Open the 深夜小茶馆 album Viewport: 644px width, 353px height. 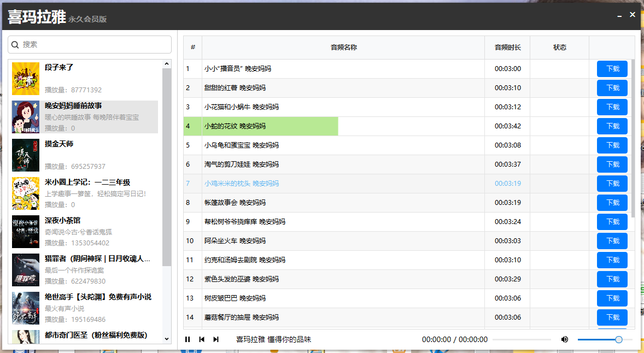(26, 232)
